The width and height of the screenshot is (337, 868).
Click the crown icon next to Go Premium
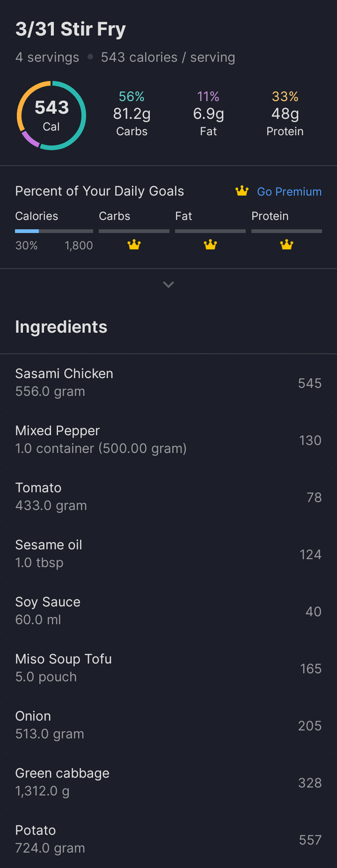[x=242, y=191]
